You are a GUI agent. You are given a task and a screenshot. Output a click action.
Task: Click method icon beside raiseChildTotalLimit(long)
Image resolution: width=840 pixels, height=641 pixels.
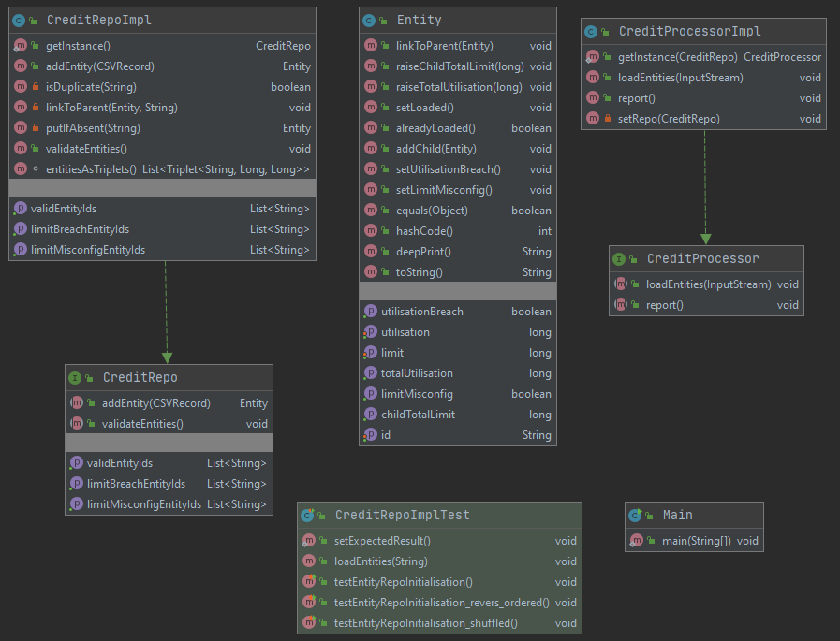pos(371,66)
